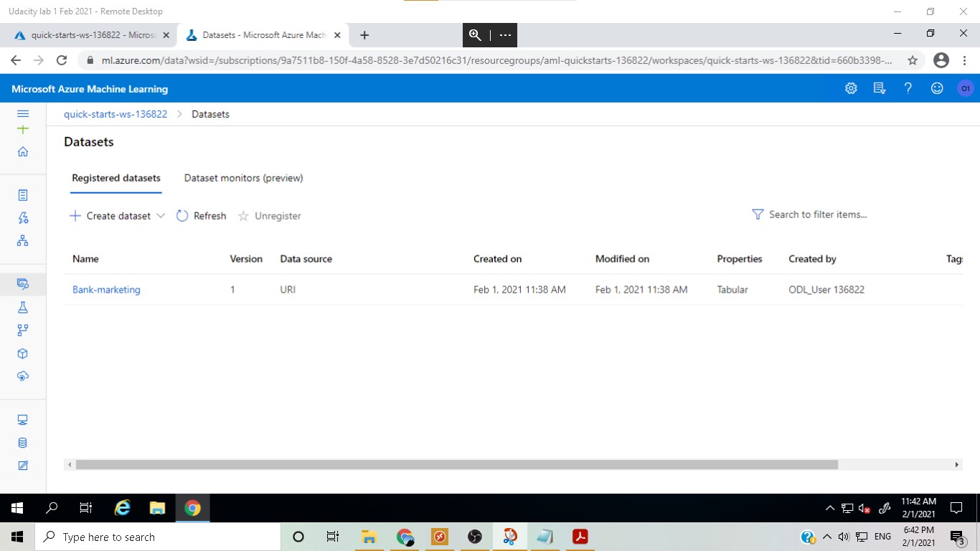This screenshot has width=980, height=551.
Task: Open OBS Studio from the host taskbar
Action: pyautogui.click(x=474, y=537)
